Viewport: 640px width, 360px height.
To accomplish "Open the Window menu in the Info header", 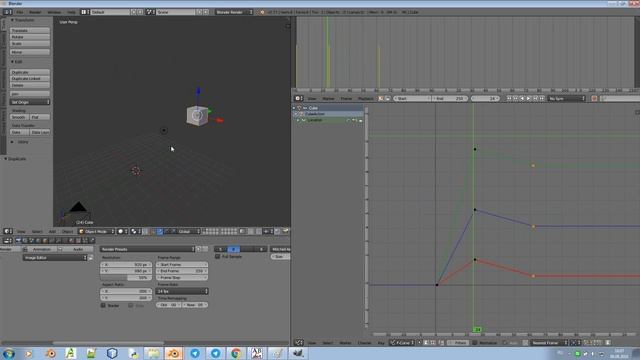I will pos(54,12).
